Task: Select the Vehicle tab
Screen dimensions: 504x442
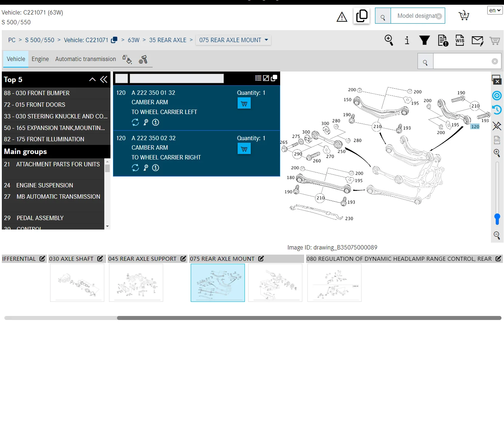Action: (x=16, y=59)
